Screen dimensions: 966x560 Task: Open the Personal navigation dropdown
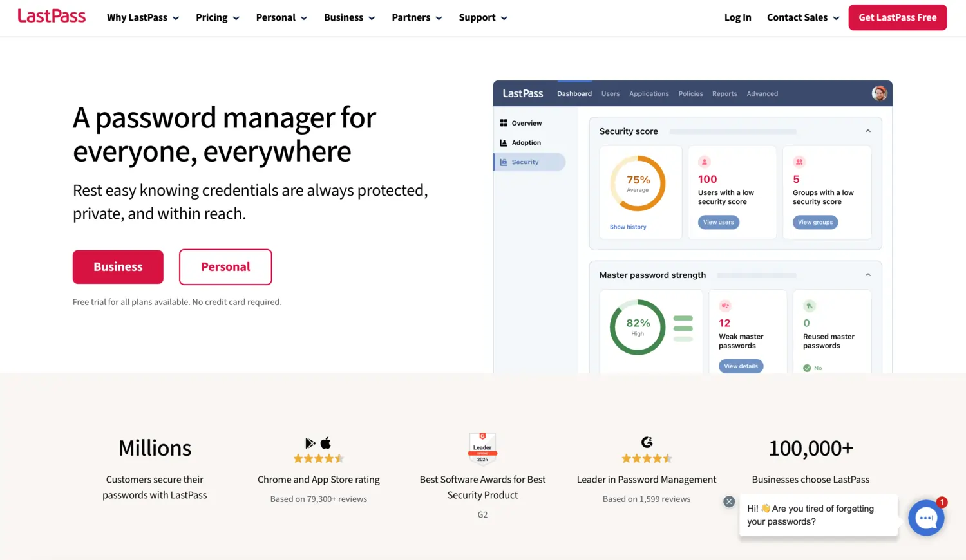281,17
